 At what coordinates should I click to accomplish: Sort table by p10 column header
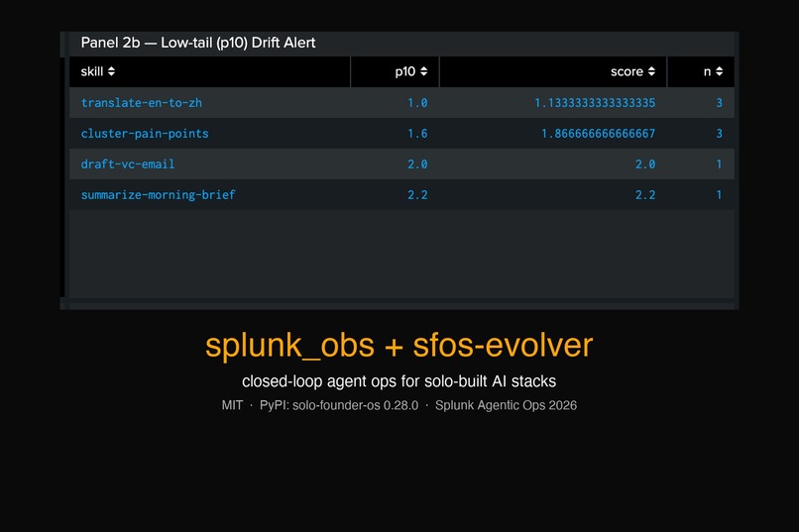pyautogui.click(x=395, y=71)
